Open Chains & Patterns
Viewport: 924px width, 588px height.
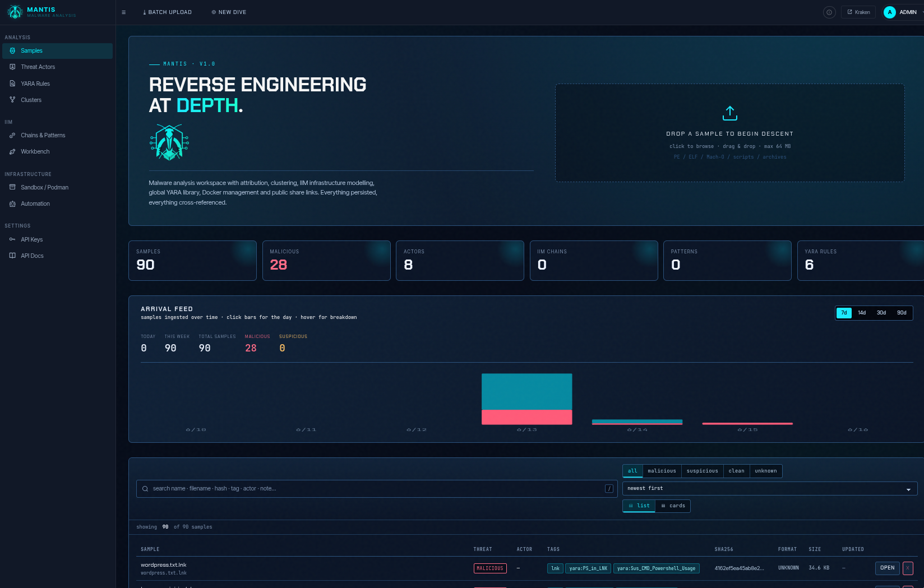pyautogui.click(x=57, y=136)
